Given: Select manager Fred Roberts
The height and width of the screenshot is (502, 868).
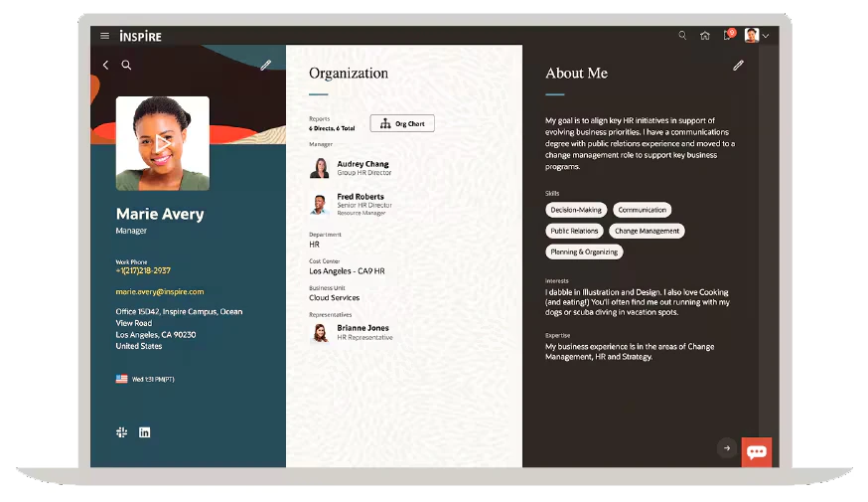Looking at the screenshot, I should (x=361, y=197).
